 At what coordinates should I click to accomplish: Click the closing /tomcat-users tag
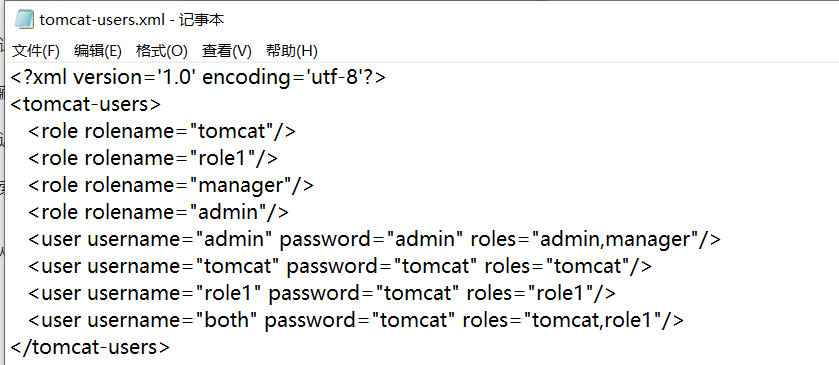[x=90, y=347]
